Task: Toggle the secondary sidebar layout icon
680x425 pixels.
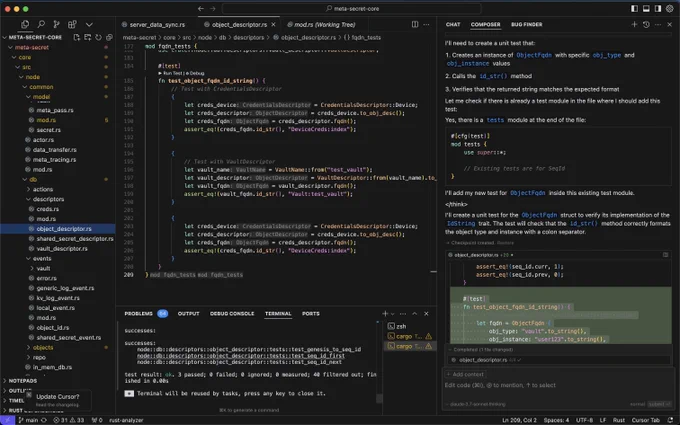Action: click(x=658, y=9)
